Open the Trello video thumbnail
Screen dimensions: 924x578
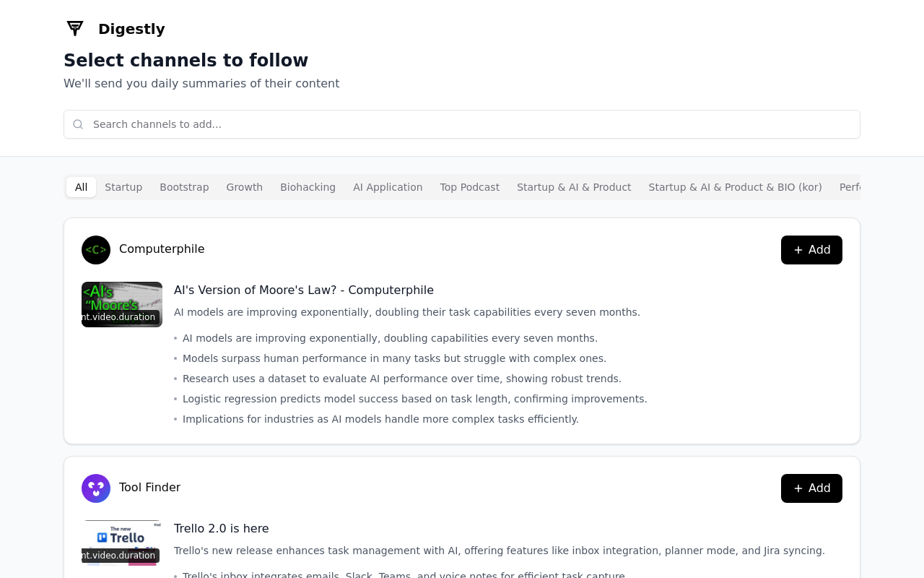pyautogui.click(x=122, y=543)
